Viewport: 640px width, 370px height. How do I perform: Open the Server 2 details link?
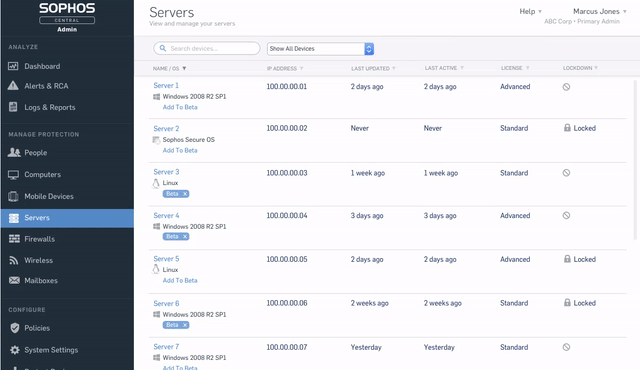pos(166,129)
